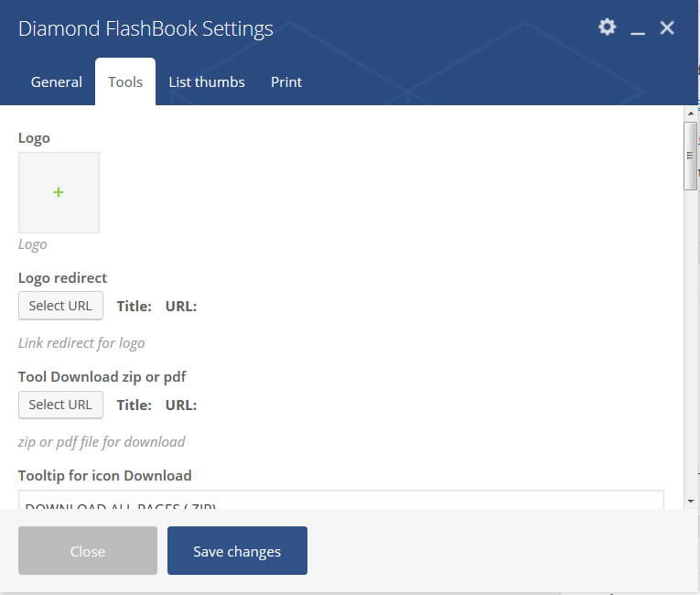Click the scrollbar down arrow

pyautogui.click(x=691, y=502)
